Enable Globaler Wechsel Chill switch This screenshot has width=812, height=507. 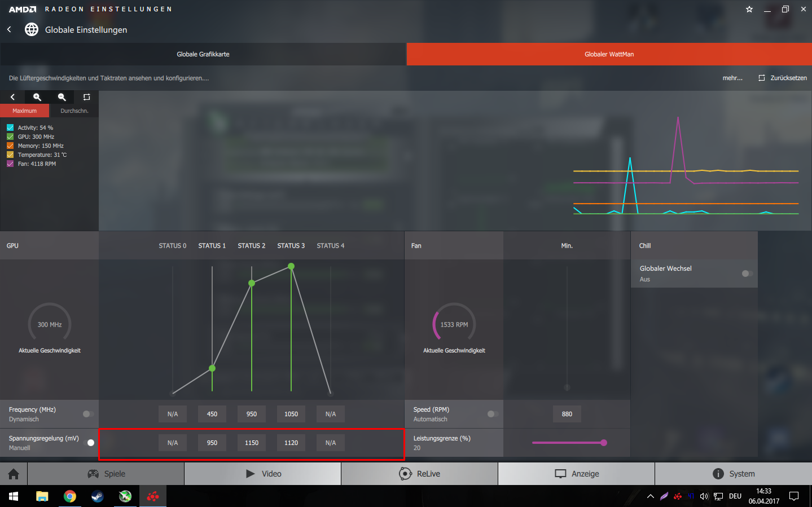tap(747, 274)
